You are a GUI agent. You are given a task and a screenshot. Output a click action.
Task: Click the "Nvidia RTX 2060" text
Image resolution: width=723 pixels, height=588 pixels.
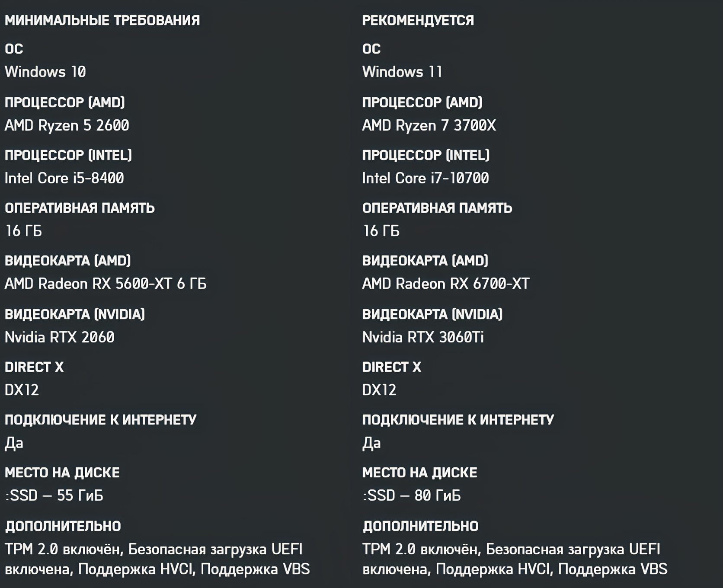coord(60,337)
